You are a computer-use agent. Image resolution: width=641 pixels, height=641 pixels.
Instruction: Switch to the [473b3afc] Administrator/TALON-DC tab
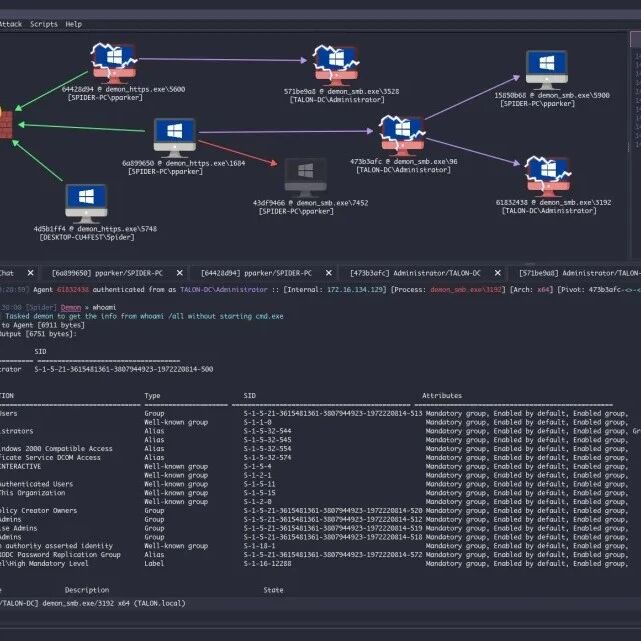point(415,273)
